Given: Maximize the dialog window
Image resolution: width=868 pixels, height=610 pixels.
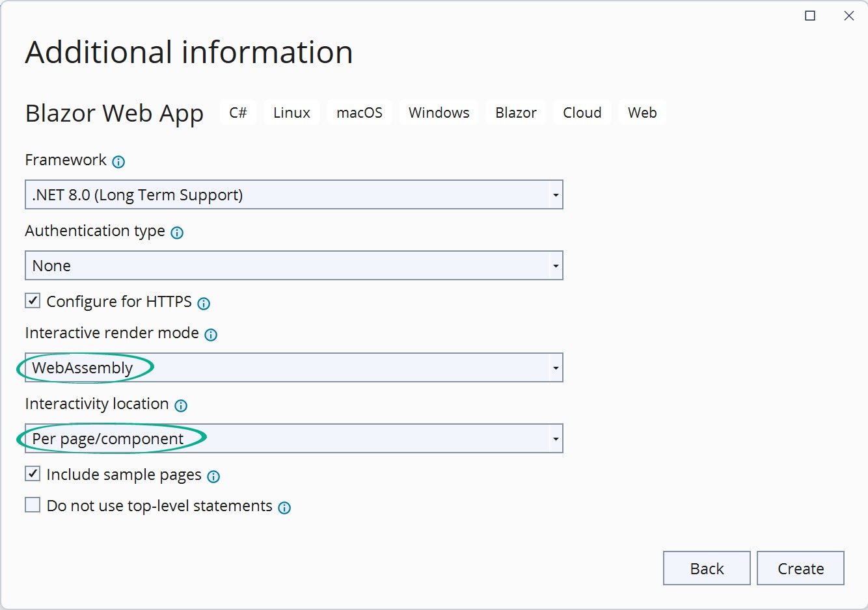Looking at the screenshot, I should (810, 16).
